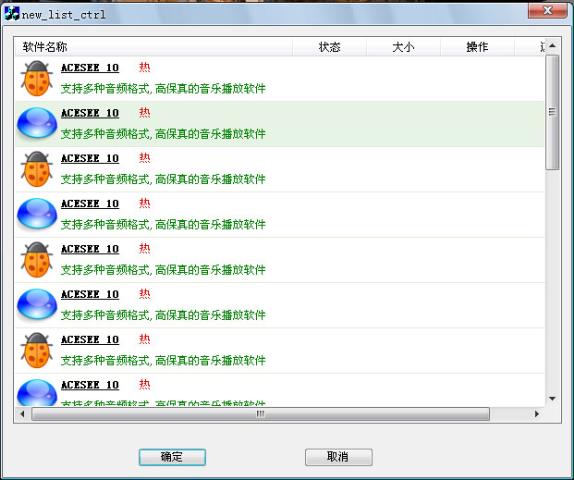Open the ACESEE 10 link in the fifth row
Image resolution: width=574 pixels, height=480 pixels.
click(90, 249)
